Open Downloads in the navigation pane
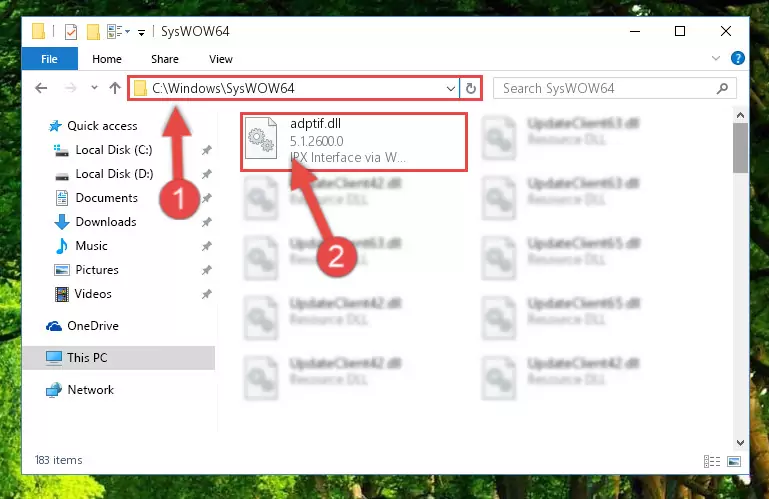769x499 pixels. [96, 222]
